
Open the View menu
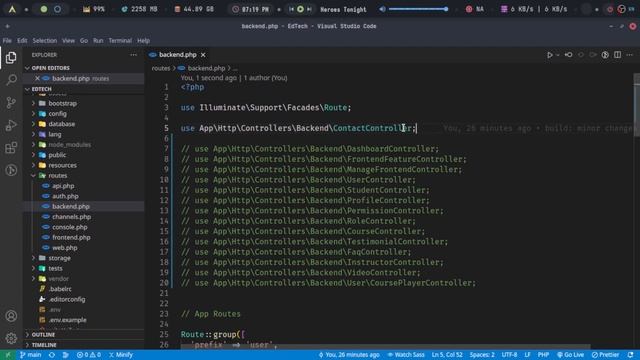point(68,40)
